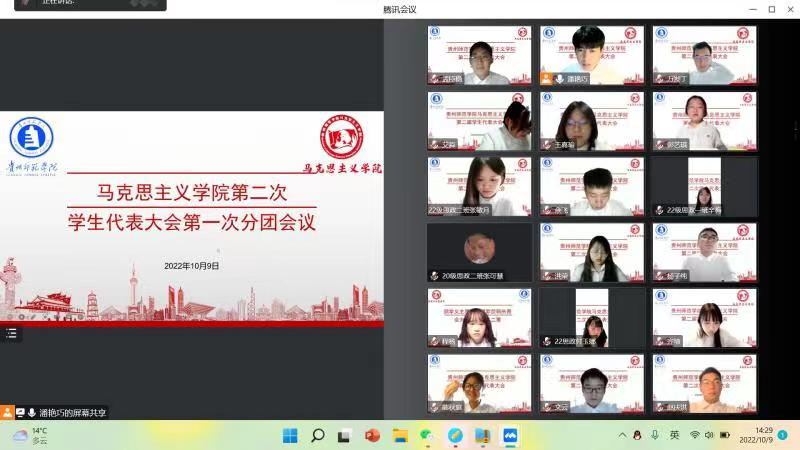This screenshot has height=450, width=800.
Task: Open the Wi-Fi network tray icon
Action: 694,435
